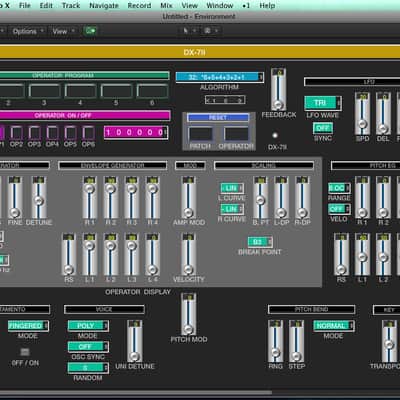Click the AMP MOD slider

(x=188, y=197)
